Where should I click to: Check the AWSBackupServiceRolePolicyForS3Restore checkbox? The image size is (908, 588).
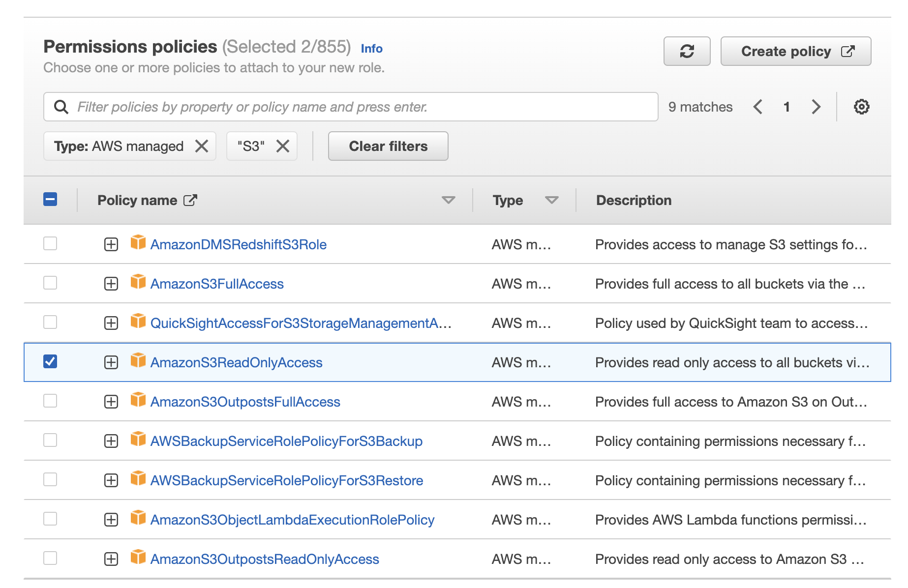50,479
